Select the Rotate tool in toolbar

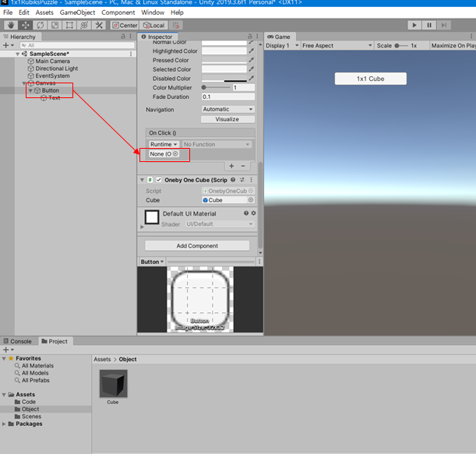coord(40,25)
